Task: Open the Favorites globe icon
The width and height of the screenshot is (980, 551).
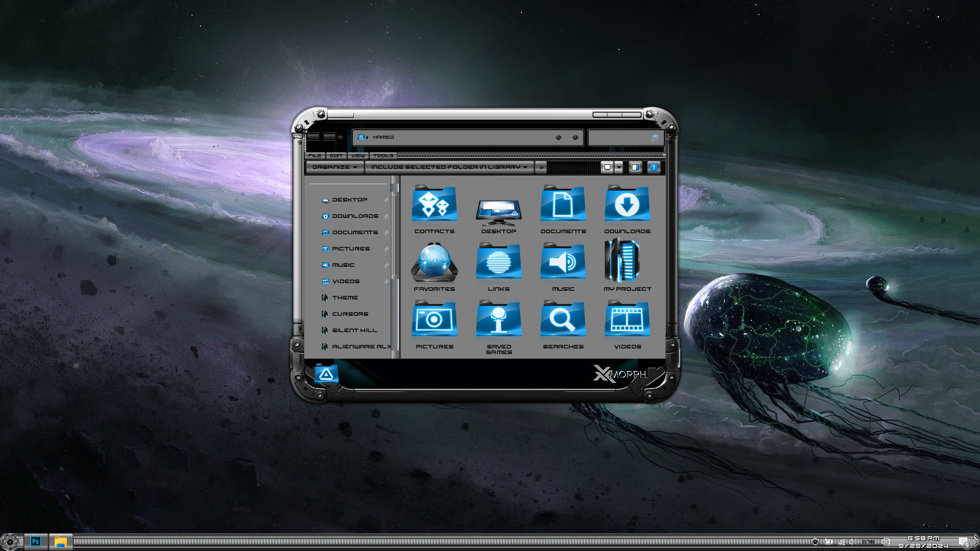Action: (x=434, y=262)
